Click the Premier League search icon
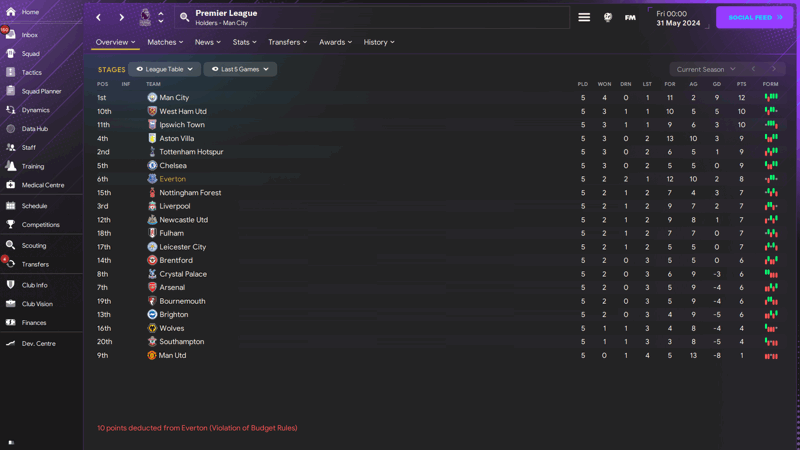This screenshot has height=450, width=800. [x=185, y=17]
